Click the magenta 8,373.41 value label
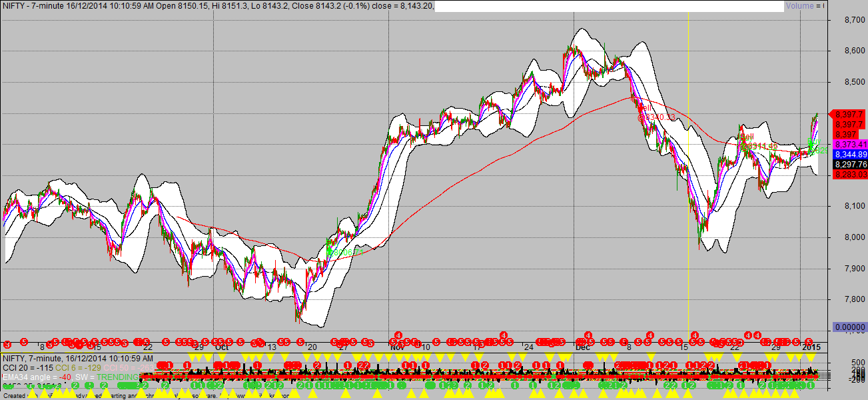Viewport: 868px width, 400px height. click(849, 144)
